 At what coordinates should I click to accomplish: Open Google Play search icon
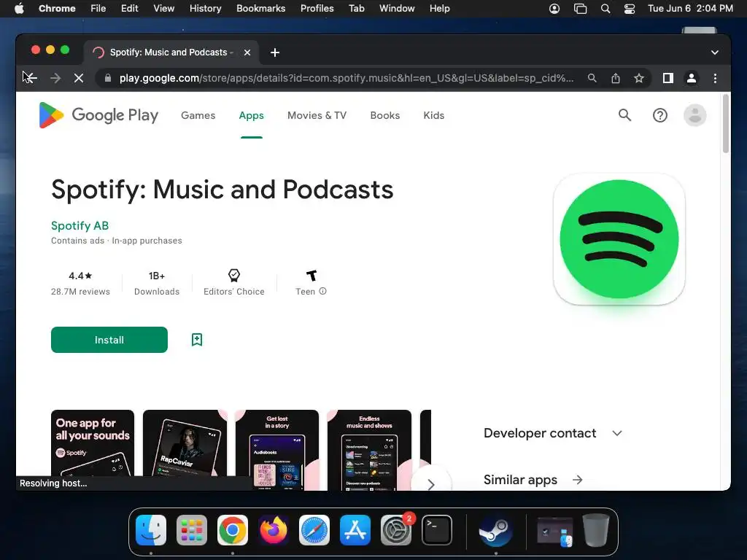coord(624,114)
